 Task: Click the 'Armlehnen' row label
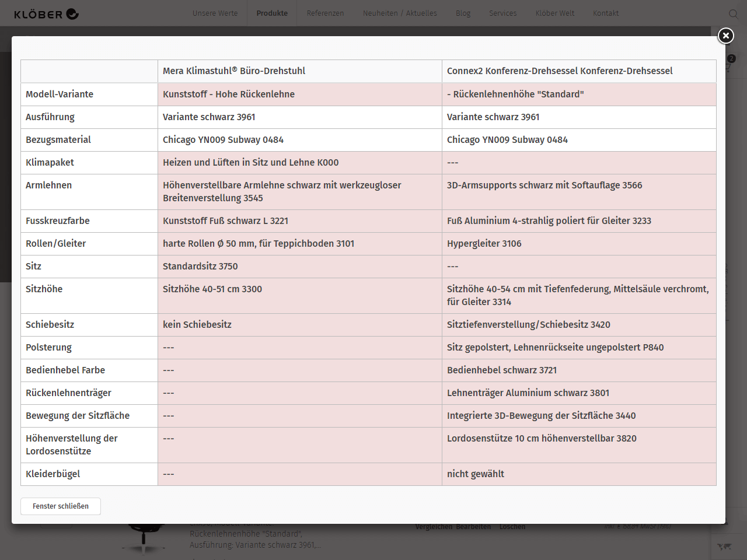tap(89, 192)
